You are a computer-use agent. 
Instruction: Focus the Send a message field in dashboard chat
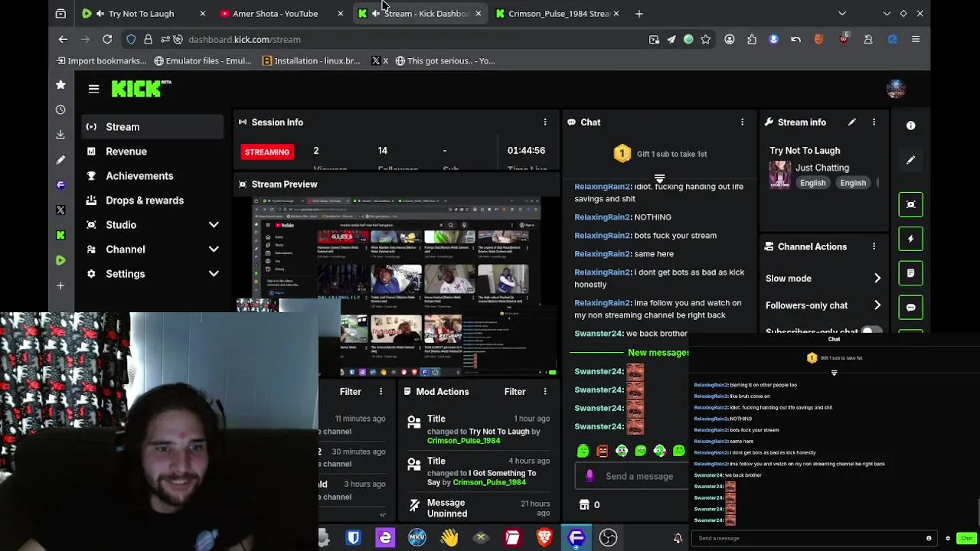[639, 476]
